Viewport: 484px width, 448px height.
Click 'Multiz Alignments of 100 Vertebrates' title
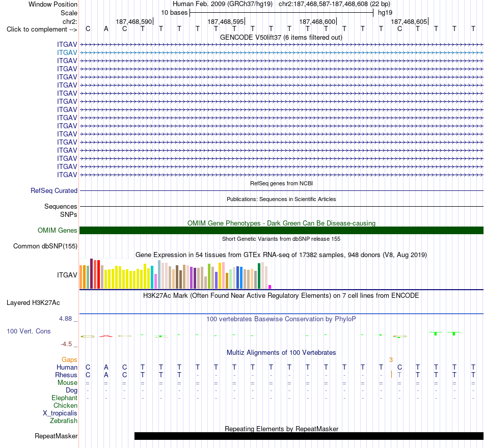[281, 353]
